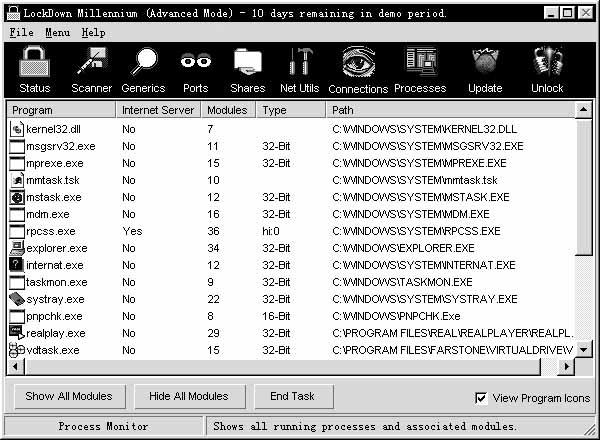This screenshot has width=600, height=440.
Task: Open the Menu menu
Action: pyautogui.click(x=57, y=33)
